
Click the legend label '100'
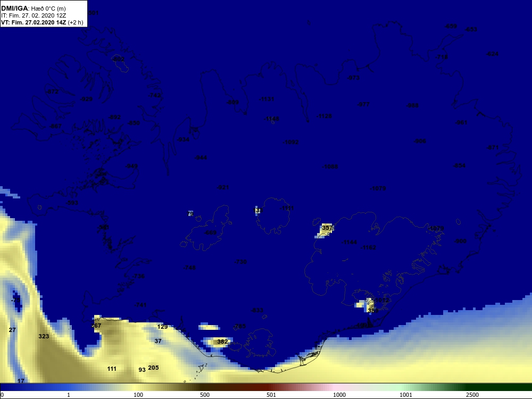(x=138, y=395)
